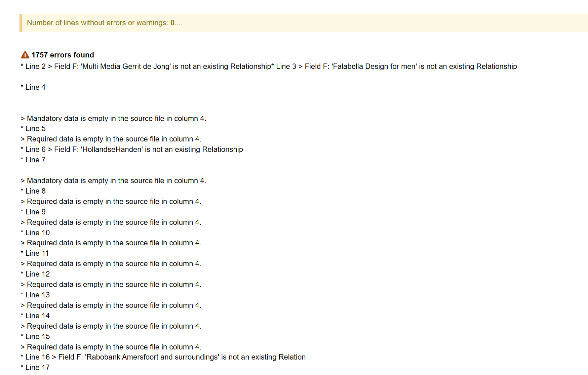This screenshot has height=375, width=588.
Task: Click the '* Line 8' entry
Action: (33, 191)
